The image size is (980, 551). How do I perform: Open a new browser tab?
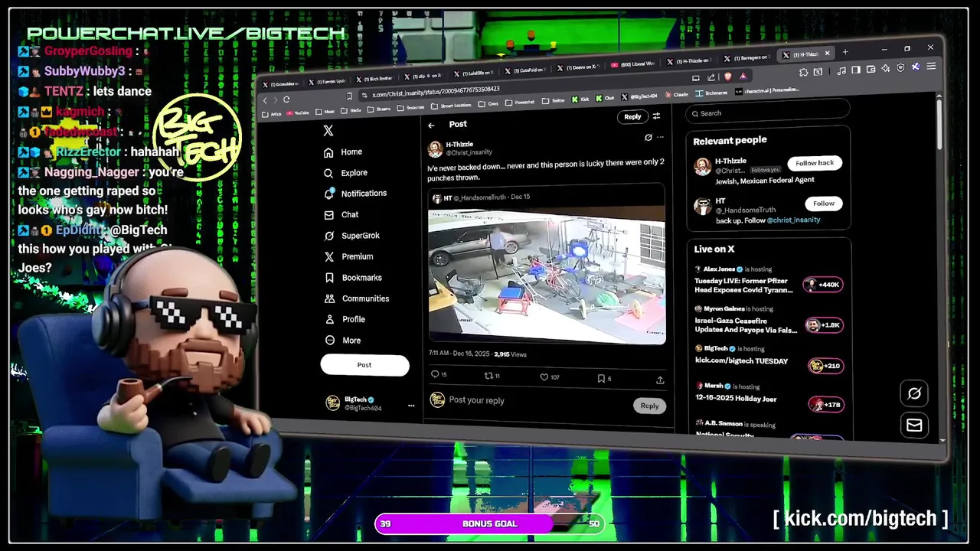click(x=845, y=52)
